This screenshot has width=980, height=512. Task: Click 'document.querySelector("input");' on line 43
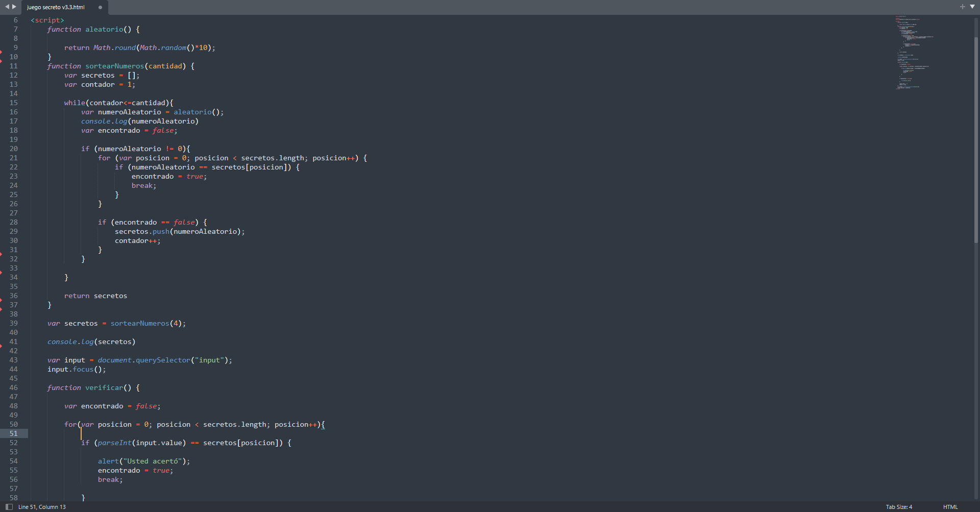[165, 360]
